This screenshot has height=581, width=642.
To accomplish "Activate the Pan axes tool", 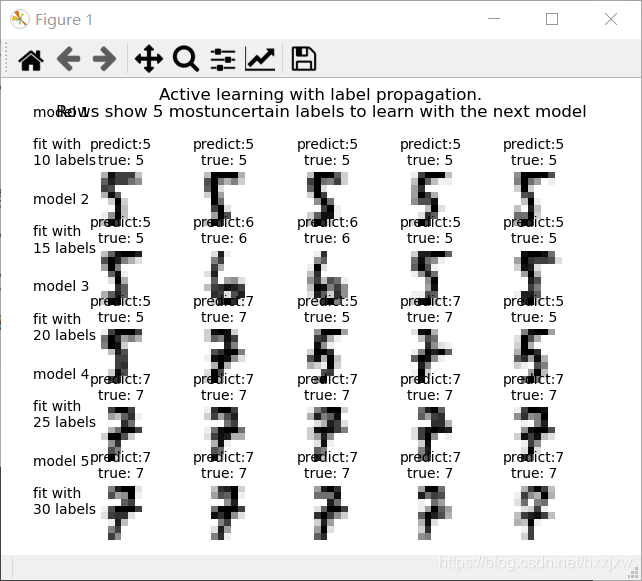I will pos(149,59).
